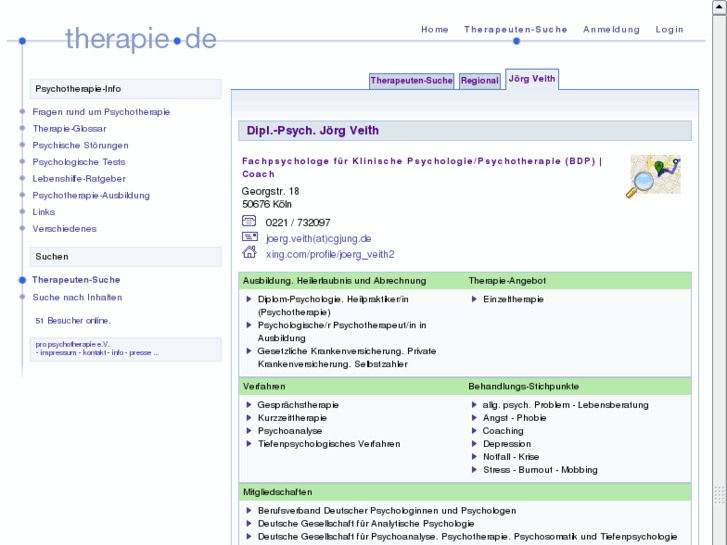This screenshot has width=727, height=545.
Task: Click the email card icon beside joerg.veith address
Action: pos(249,237)
